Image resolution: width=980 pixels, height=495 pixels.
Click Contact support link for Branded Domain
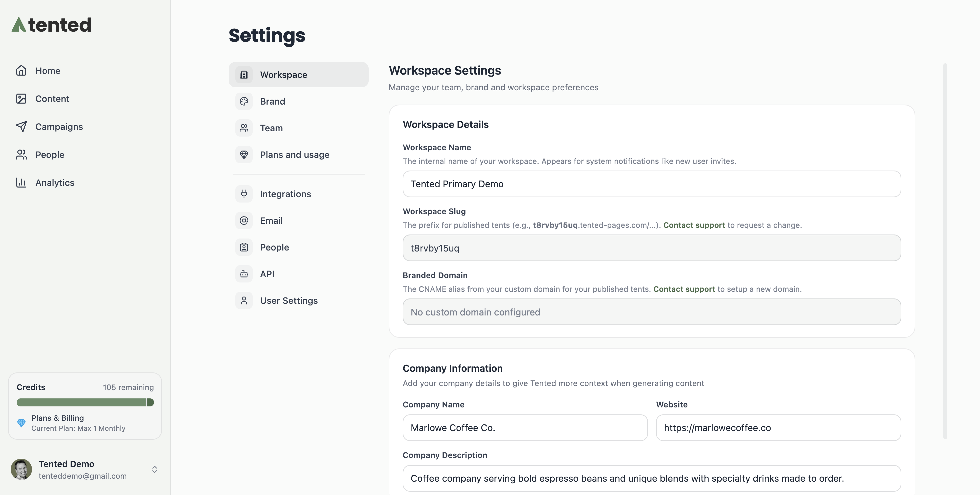pyautogui.click(x=684, y=289)
